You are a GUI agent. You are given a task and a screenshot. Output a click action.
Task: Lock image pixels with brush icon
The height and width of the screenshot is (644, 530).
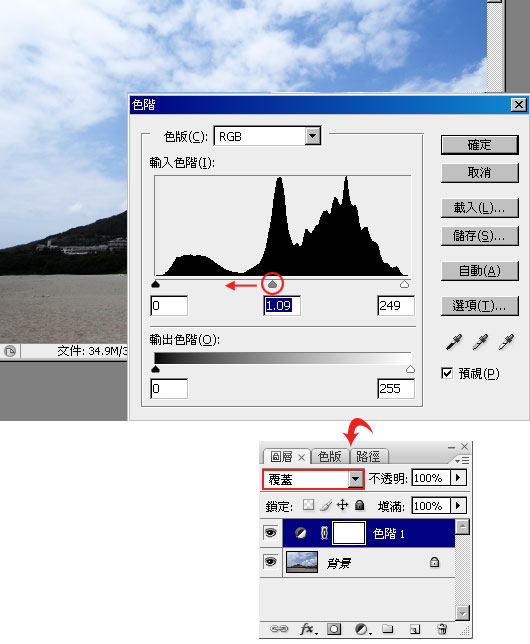(x=326, y=505)
